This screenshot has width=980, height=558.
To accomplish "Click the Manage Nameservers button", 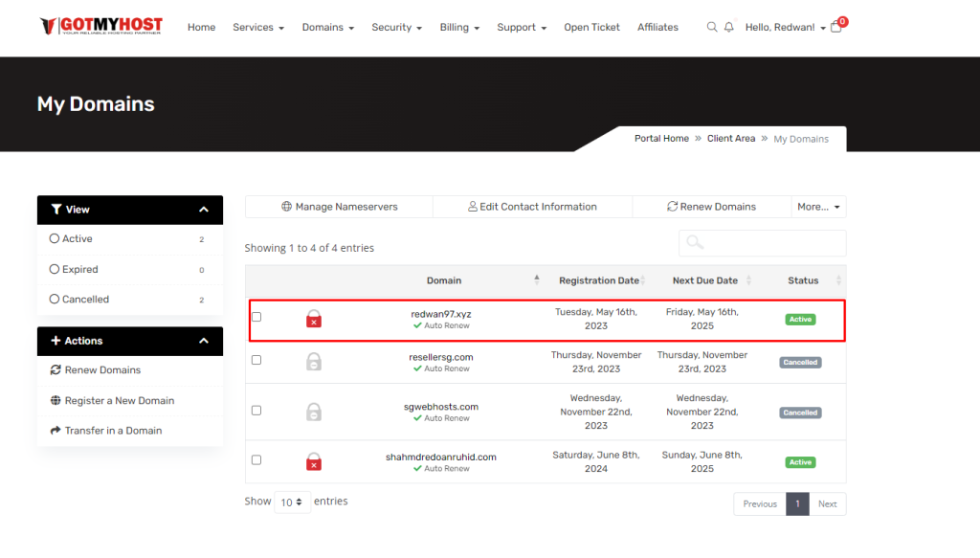I will 339,207.
